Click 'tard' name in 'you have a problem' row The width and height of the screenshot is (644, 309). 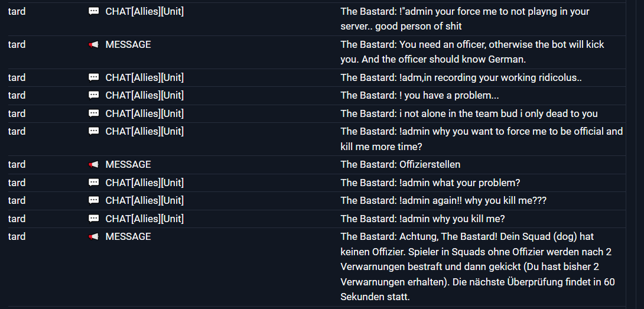[17, 95]
